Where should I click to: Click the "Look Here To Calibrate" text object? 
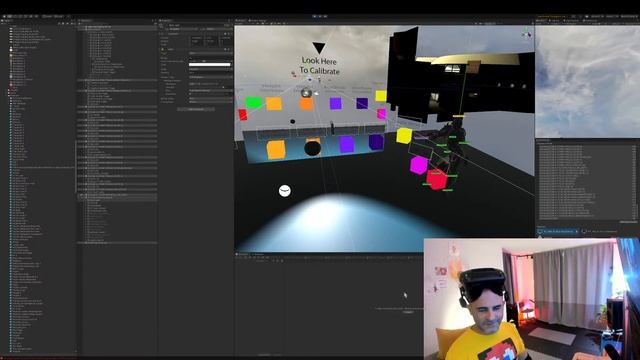pyautogui.click(x=319, y=66)
